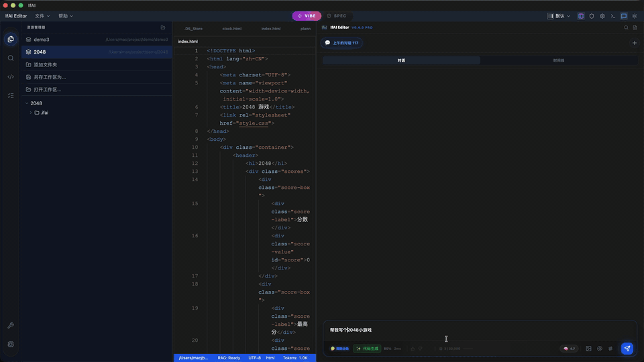Image resolution: width=644 pixels, height=362 pixels.
Task: Click the thumbs down feedback icon
Action: point(420,349)
